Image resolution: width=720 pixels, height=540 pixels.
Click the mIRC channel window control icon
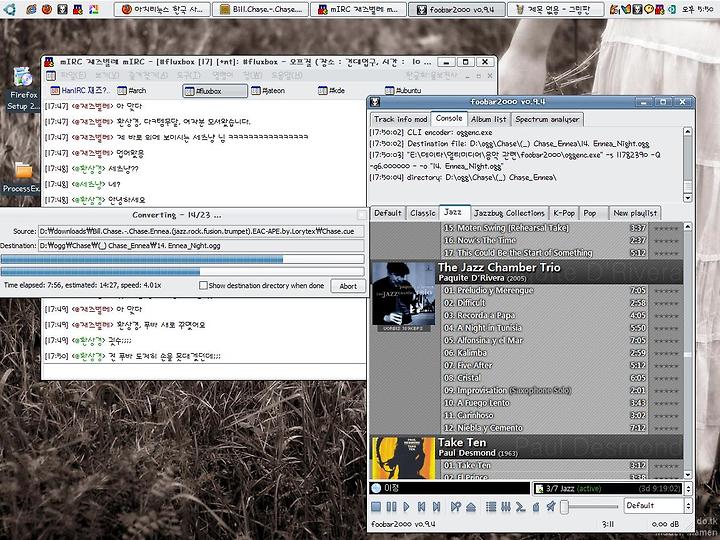pyautogui.click(x=51, y=75)
